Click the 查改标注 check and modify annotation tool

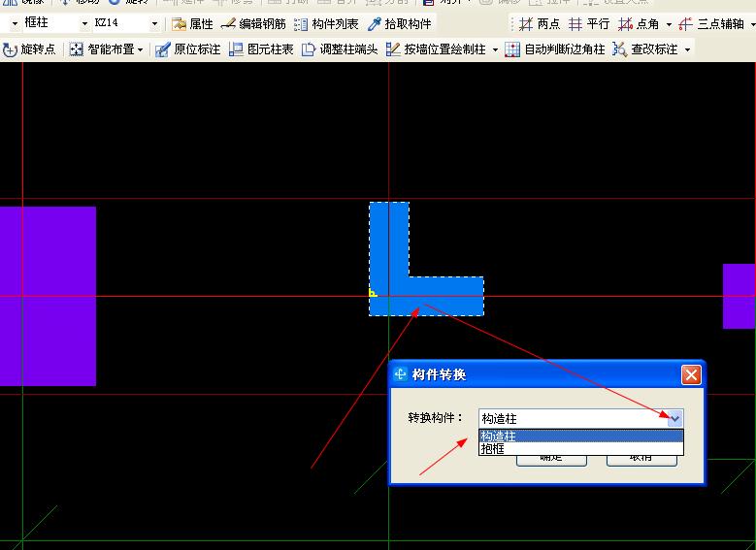[645, 49]
